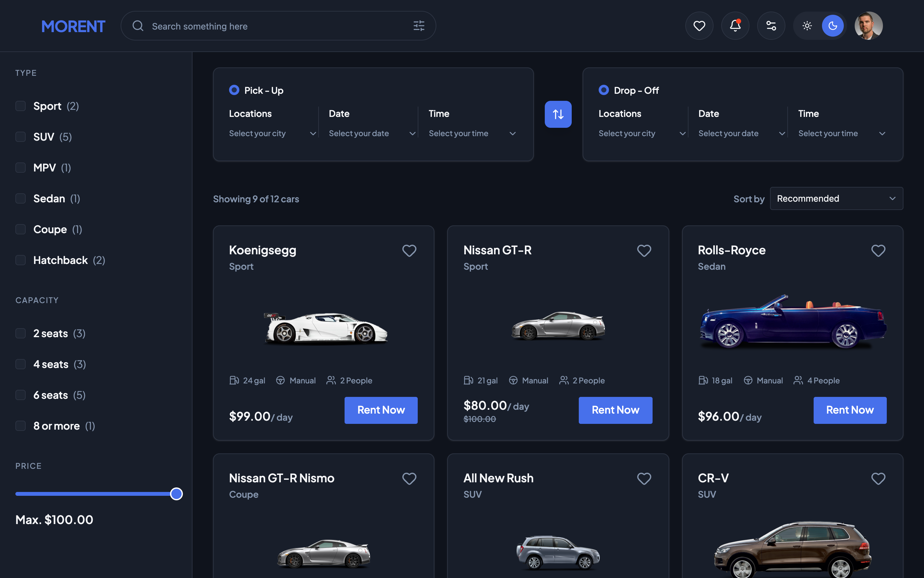
Task: Click the MORENT logo
Action: (x=73, y=26)
